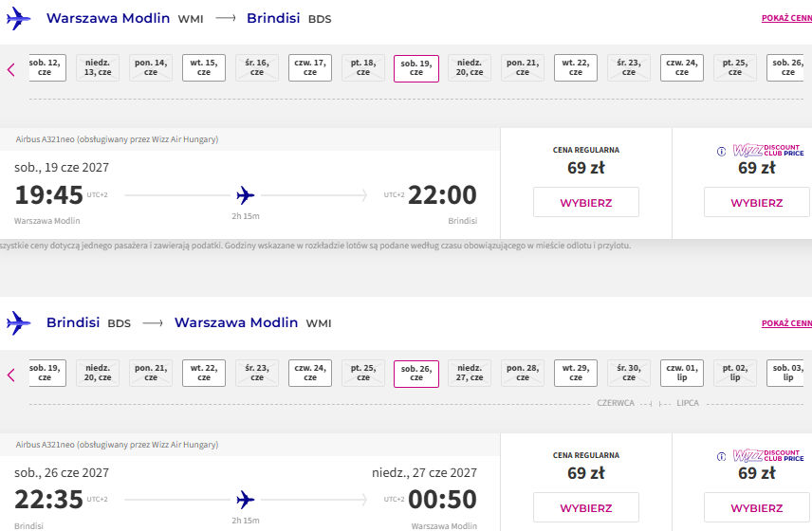Go to previous return dates with pink arrow

pos(10,375)
